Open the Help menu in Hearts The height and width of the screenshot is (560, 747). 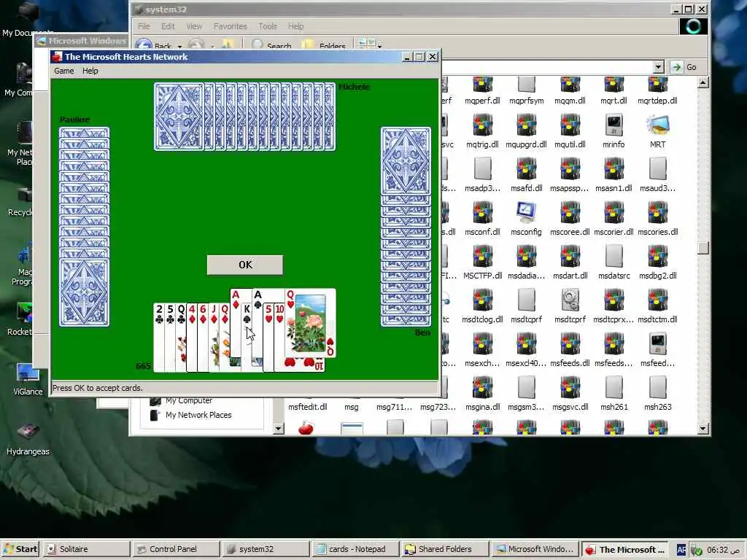click(90, 71)
